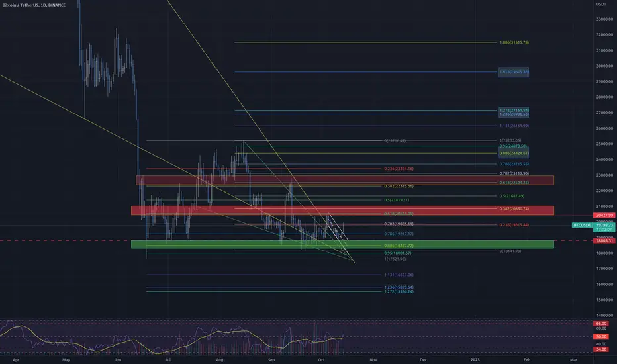Viewport: 617px width, 364px height.
Task: Select the 0.786(23715.55) level label
Action: 514,164
